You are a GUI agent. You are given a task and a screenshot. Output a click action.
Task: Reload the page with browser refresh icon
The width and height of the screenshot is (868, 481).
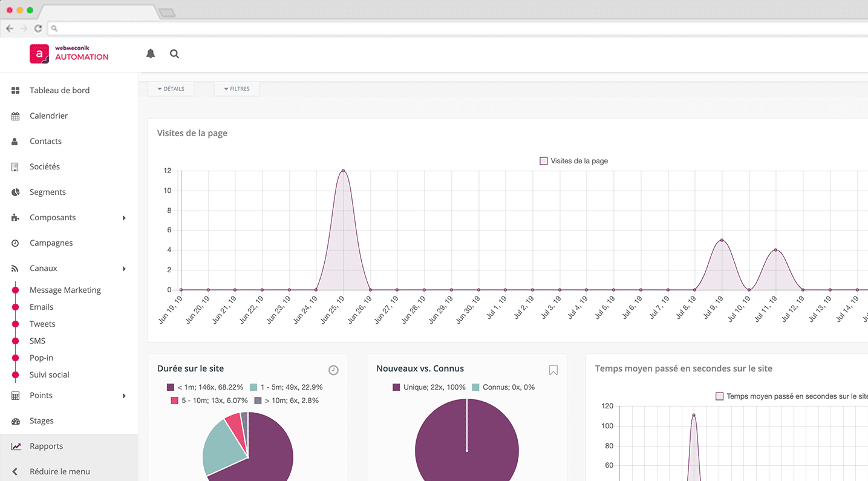click(x=38, y=28)
